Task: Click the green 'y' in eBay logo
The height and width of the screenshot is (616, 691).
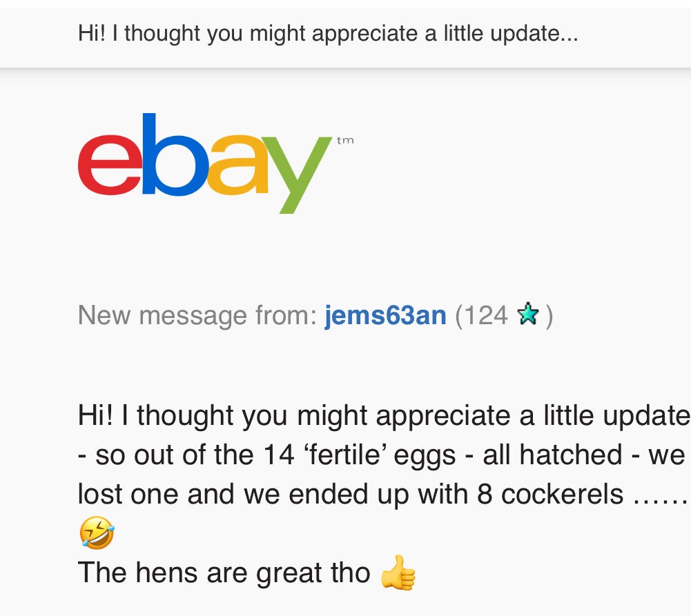Action: coord(297,174)
